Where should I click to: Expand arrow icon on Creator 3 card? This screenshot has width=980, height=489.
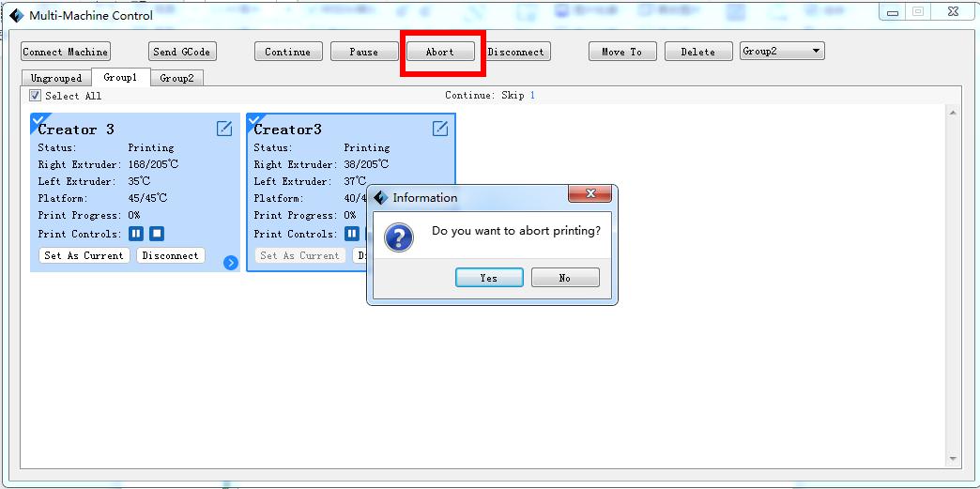tap(231, 263)
